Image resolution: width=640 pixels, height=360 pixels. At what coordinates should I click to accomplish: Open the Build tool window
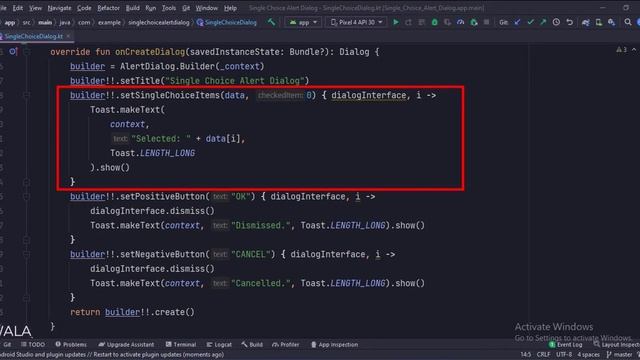(252, 344)
